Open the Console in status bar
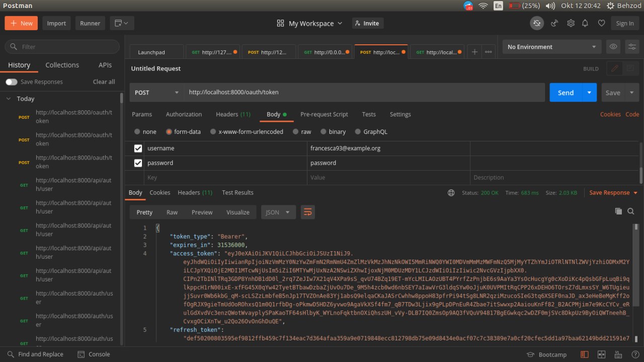 (x=94, y=354)
